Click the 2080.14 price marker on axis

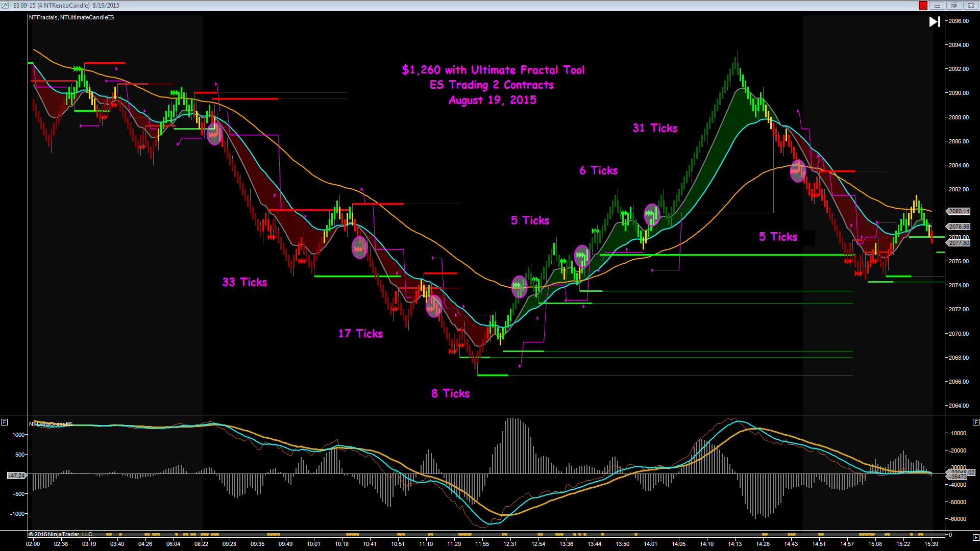coord(959,211)
